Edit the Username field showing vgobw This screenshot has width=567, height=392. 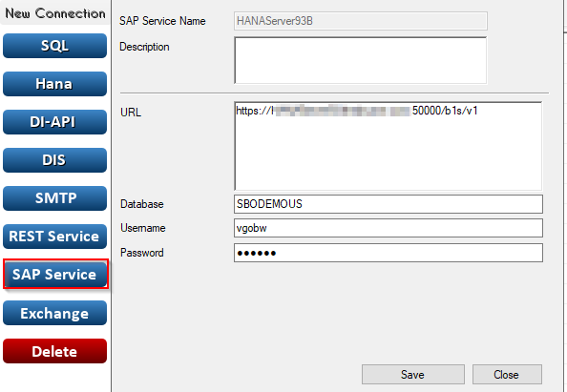[388, 228]
